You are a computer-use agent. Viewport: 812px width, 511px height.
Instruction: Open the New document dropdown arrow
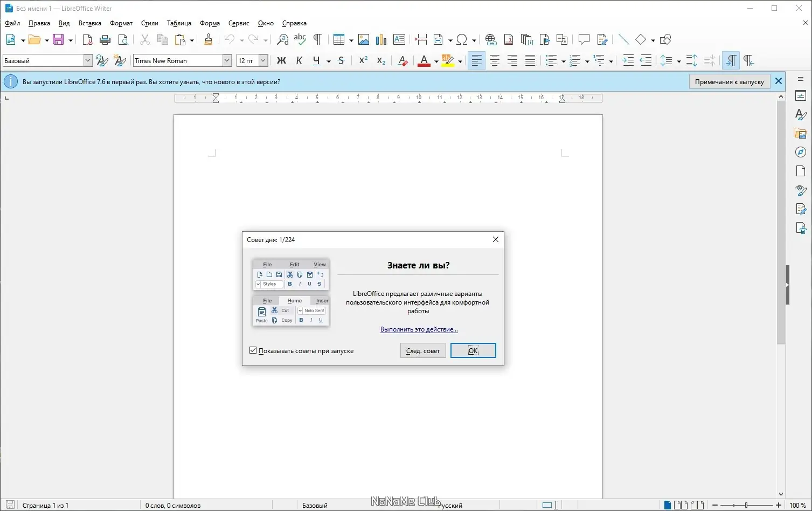(x=23, y=40)
